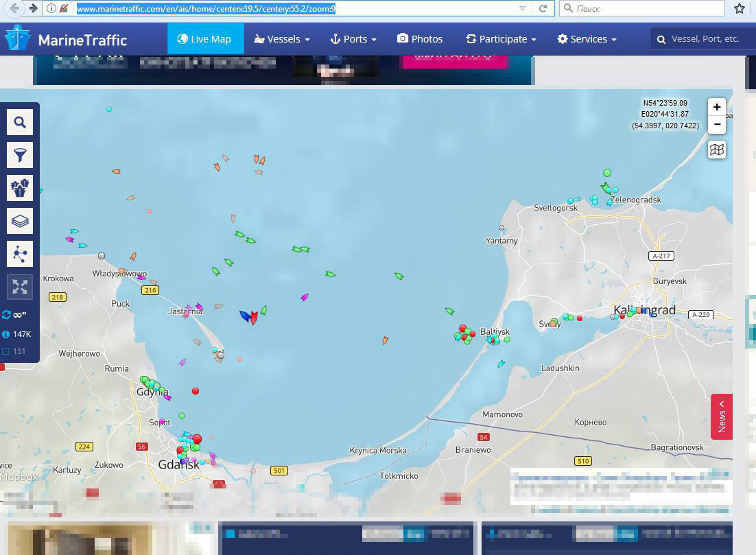Image resolution: width=756 pixels, height=555 pixels.
Task: Open the vessel filter funnel tool
Action: [x=20, y=155]
